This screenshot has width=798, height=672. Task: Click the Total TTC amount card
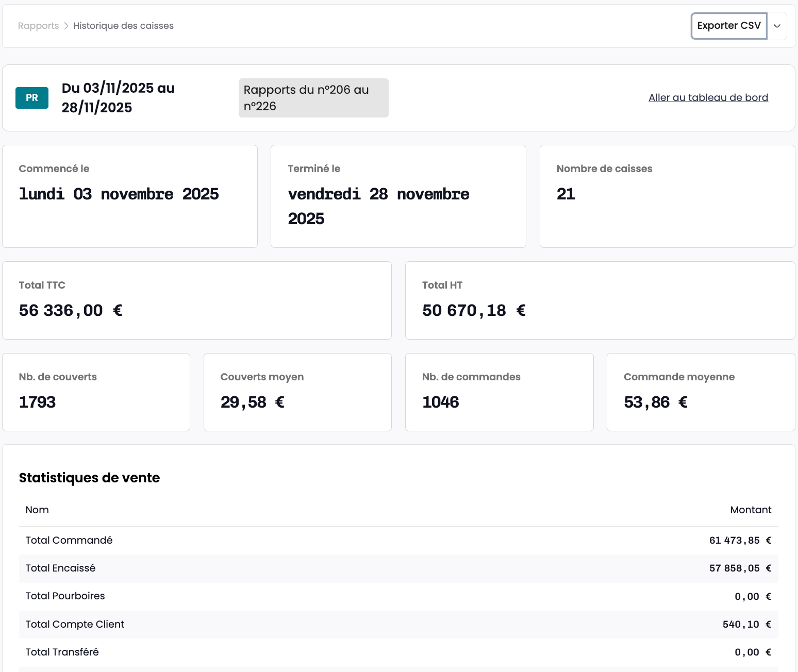pos(197,300)
